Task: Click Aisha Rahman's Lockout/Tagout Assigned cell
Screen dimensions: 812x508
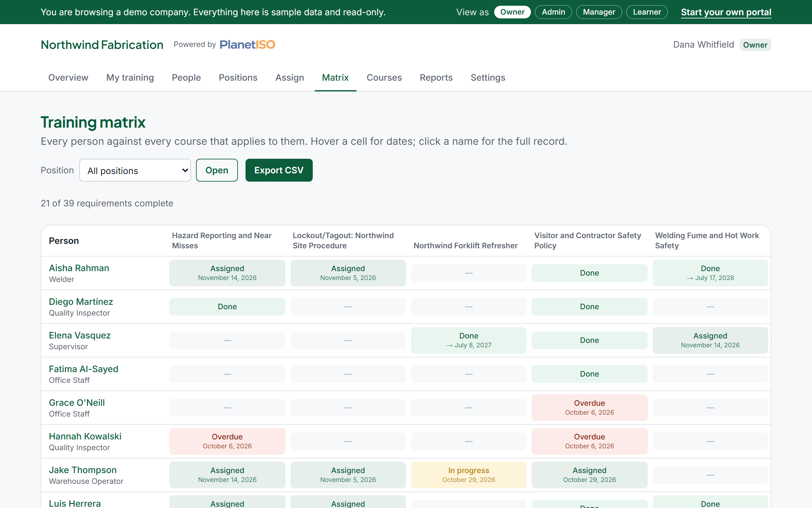Action: coord(348,273)
